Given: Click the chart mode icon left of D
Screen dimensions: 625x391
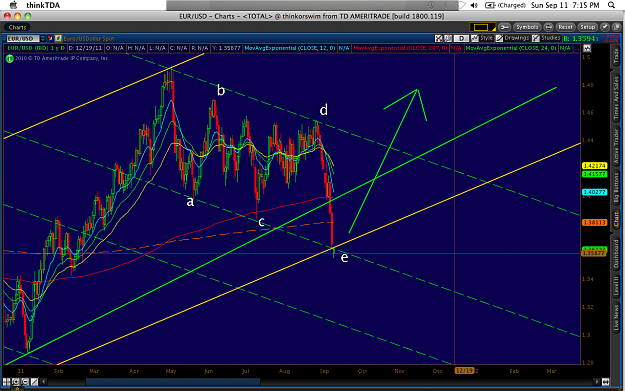Looking at the screenshot, I should coord(448,38).
